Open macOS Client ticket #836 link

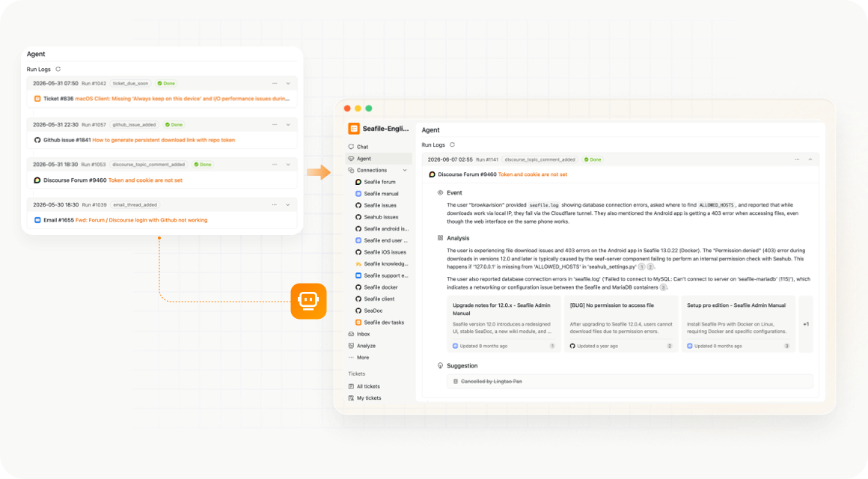[x=182, y=99]
